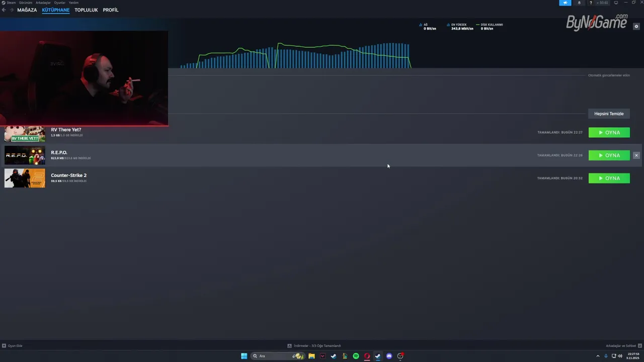This screenshot has width=644, height=362.
Task: Click the taskbar clock and date
Action: click(x=633, y=356)
